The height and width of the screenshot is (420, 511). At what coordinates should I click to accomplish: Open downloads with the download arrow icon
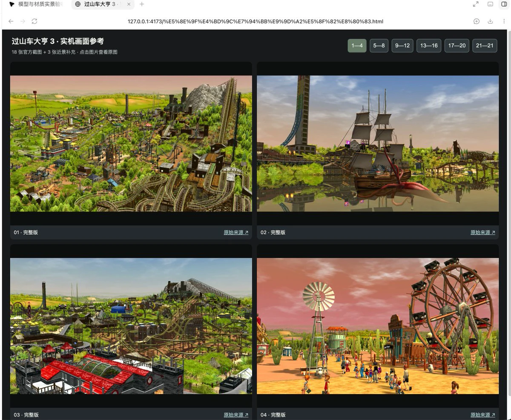pyautogui.click(x=490, y=21)
